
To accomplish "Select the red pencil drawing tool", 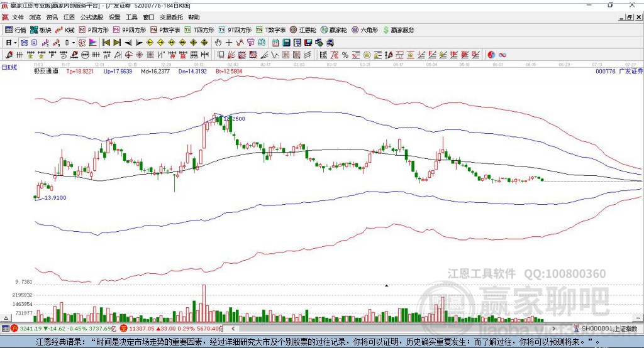I will [9, 55].
